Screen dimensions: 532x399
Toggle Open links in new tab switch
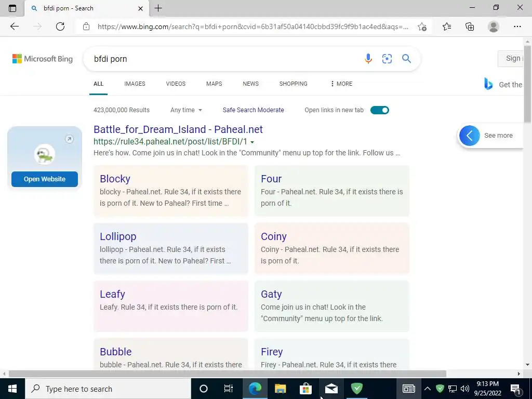(x=380, y=110)
